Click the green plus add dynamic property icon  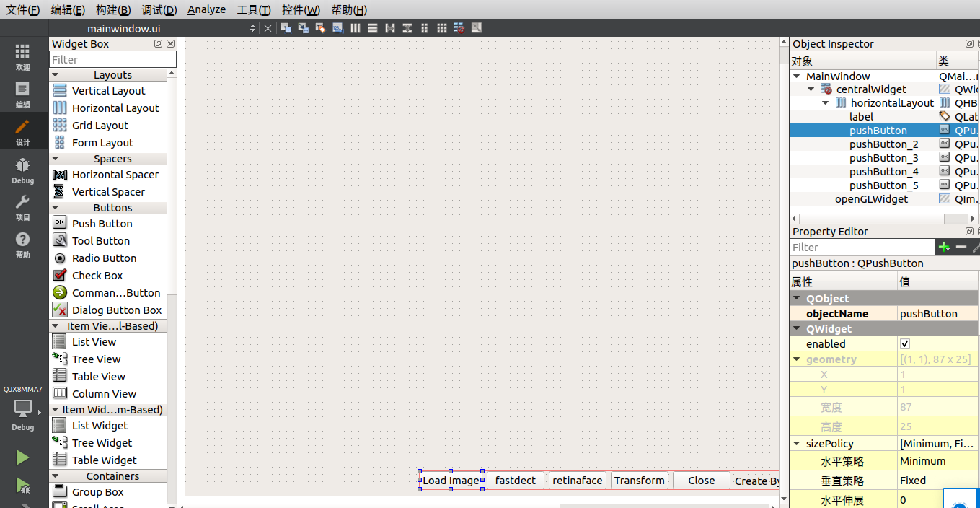pos(944,247)
